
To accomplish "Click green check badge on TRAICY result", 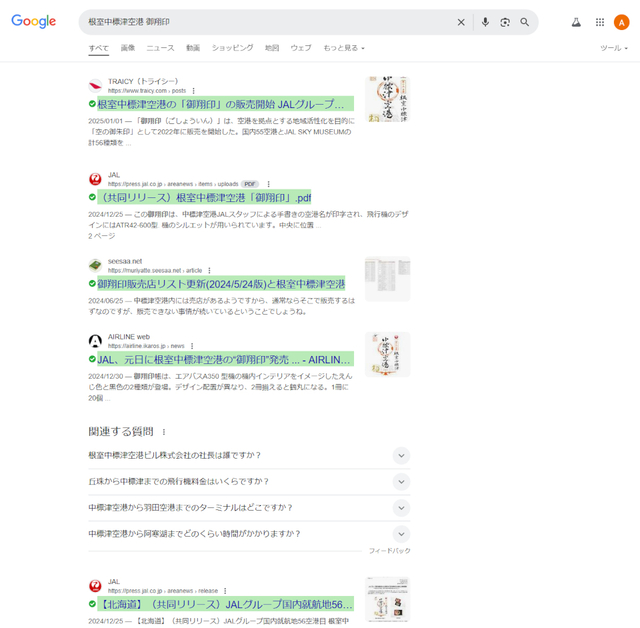I will click(92, 104).
